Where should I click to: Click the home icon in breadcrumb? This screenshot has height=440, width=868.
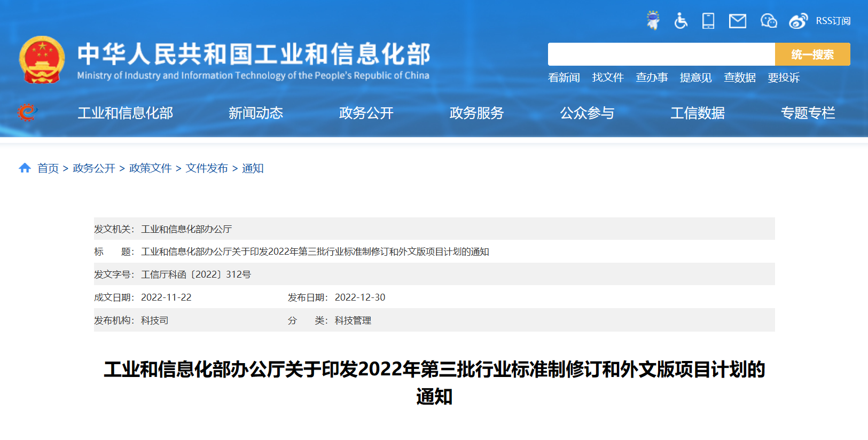point(25,168)
